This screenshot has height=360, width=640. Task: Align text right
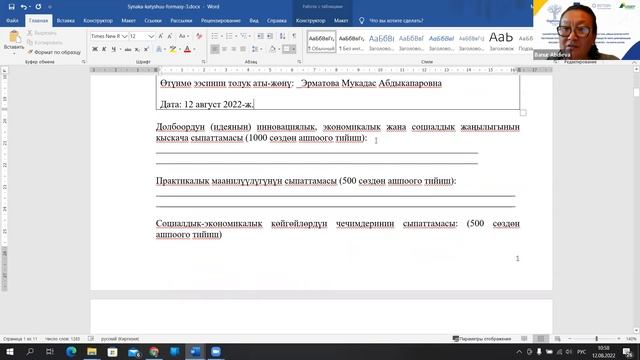[x=233, y=49]
